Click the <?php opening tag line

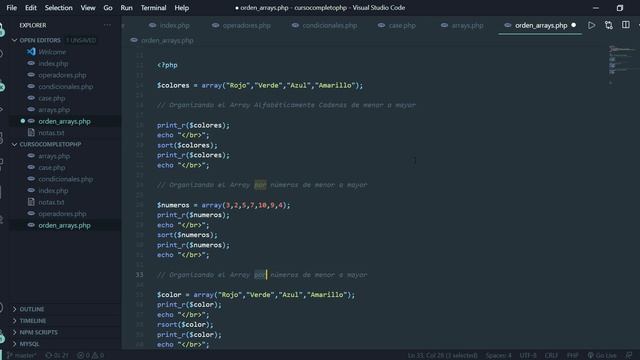[x=167, y=65]
